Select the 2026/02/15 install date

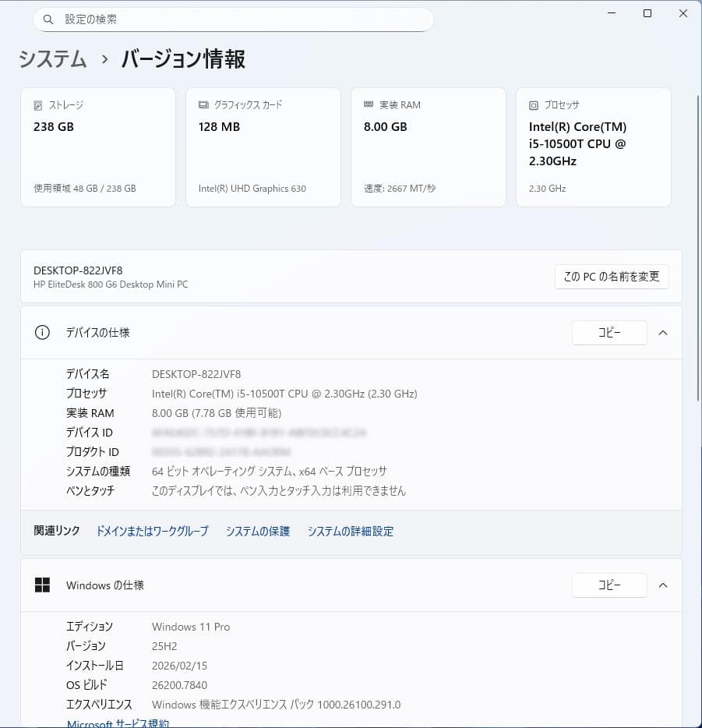[x=179, y=666]
